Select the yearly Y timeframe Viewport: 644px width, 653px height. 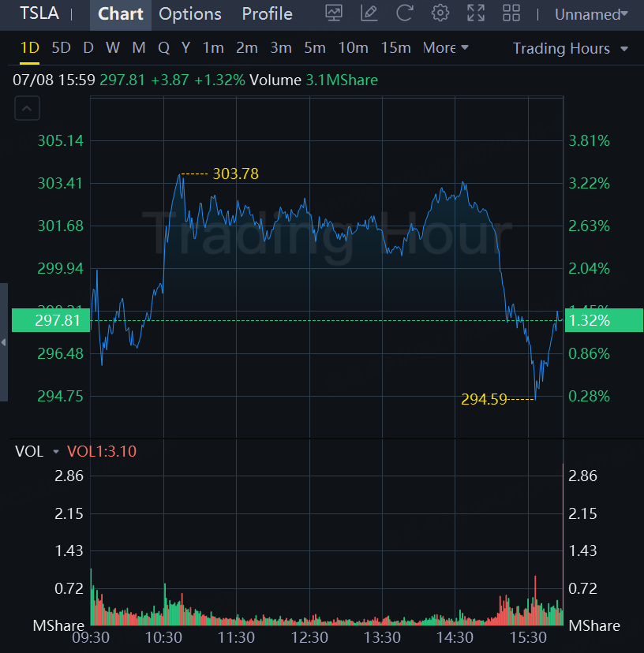pos(186,48)
